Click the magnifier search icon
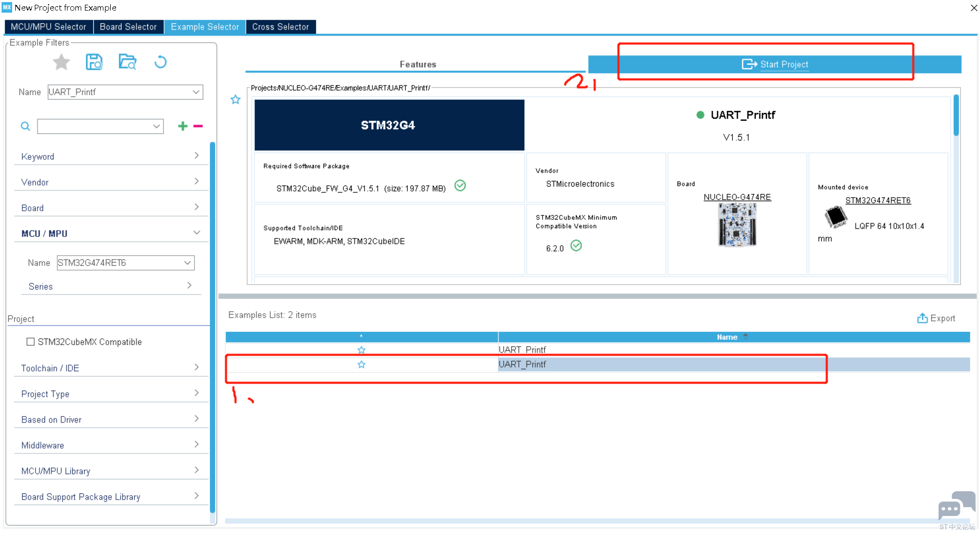Viewport: 980px width, 535px height. click(x=25, y=126)
